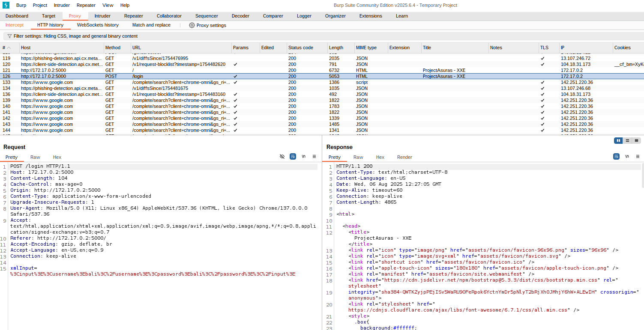Switch to the Comparer tab
This screenshot has height=330, width=644.
coord(273,16)
